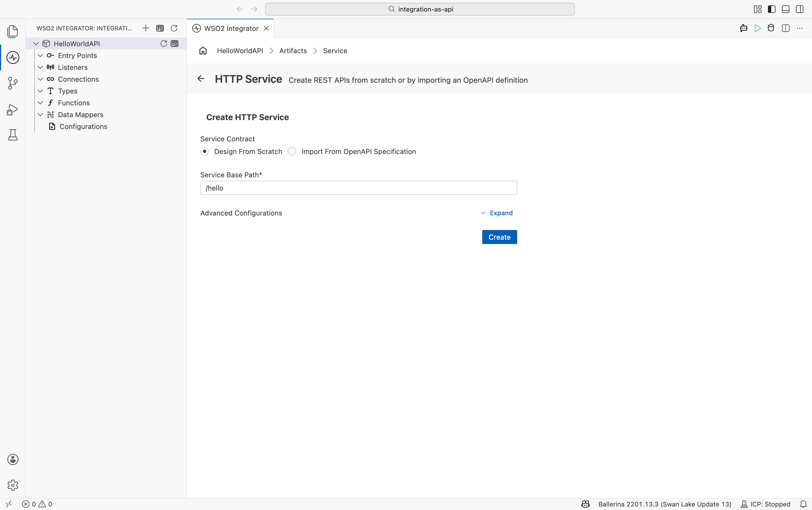Expand the Data Mappers node
The height and width of the screenshot is (510, 812).
(40, 115)
